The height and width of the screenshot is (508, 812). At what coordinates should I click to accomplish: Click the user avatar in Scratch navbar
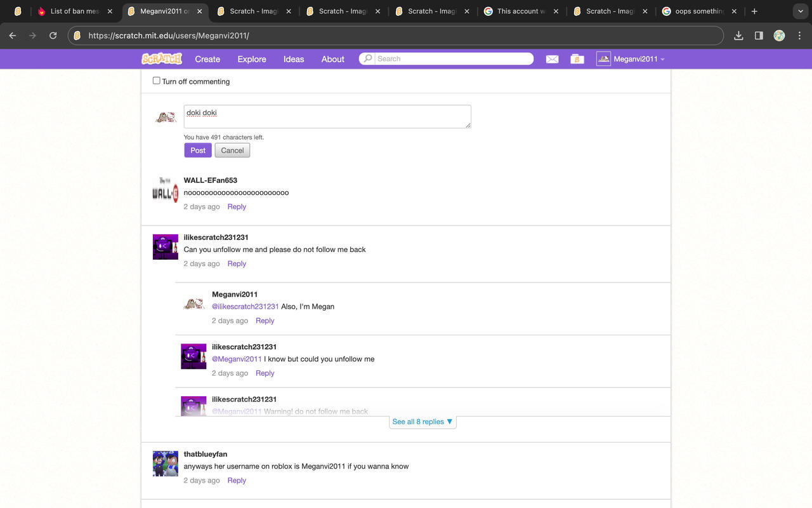coord(603,59)
